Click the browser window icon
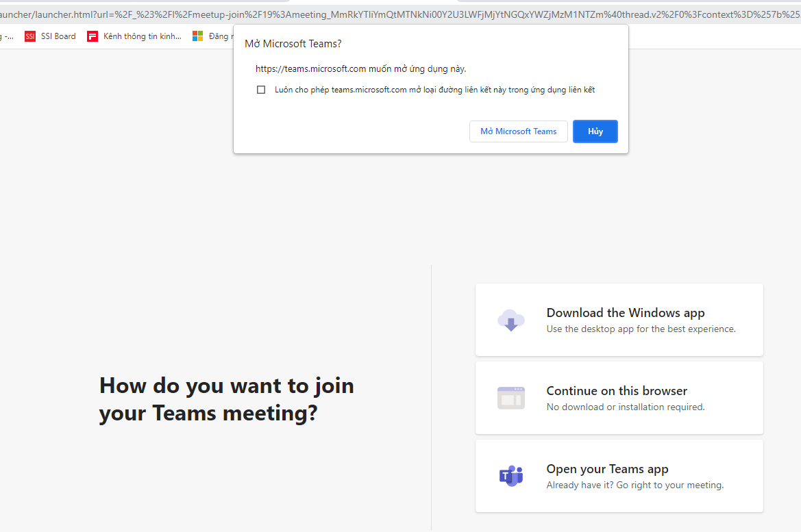Screen dimensions: 801x532 pyautogui.click(x=510, y=398)
